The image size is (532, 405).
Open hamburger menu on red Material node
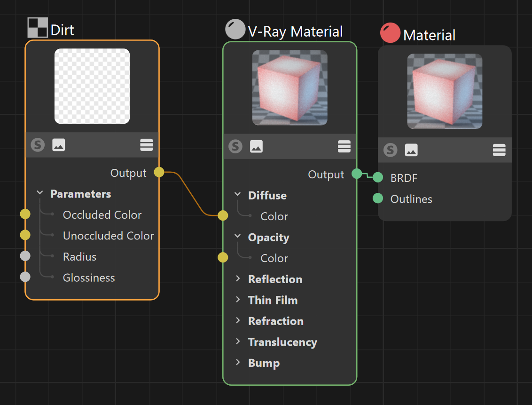[x=499, y=150]
